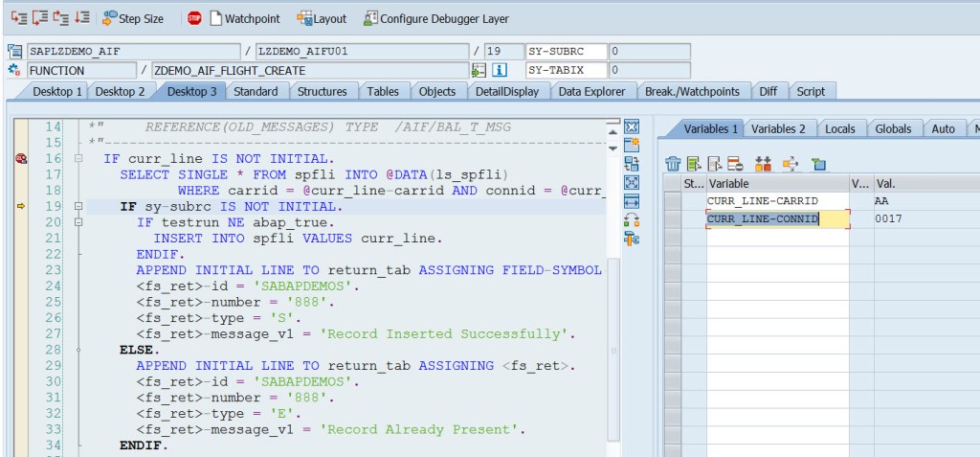This screenshot has width=980, height=457.
Task: Click the swap tools icon beside source editor
Action: [632, 219]
